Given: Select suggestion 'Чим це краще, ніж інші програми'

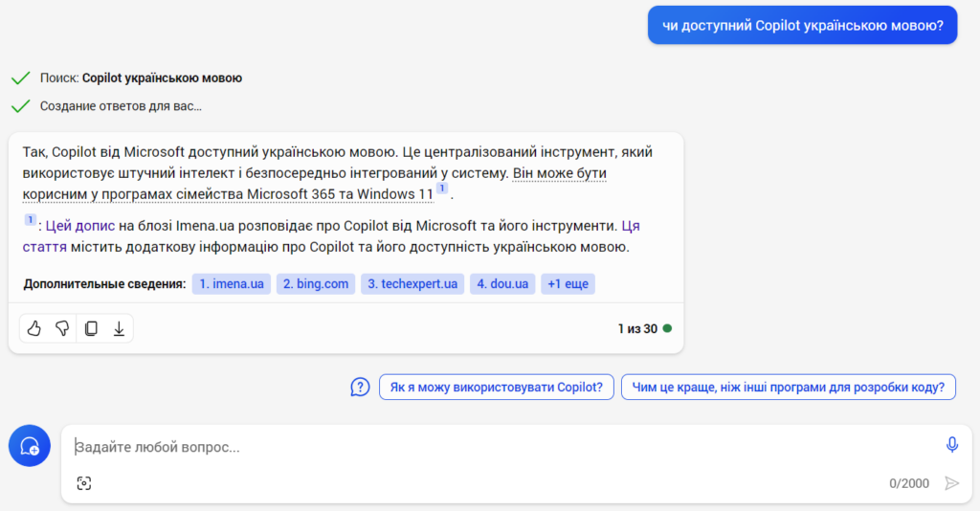Looking at the screenshot, I should click(789, 388).
